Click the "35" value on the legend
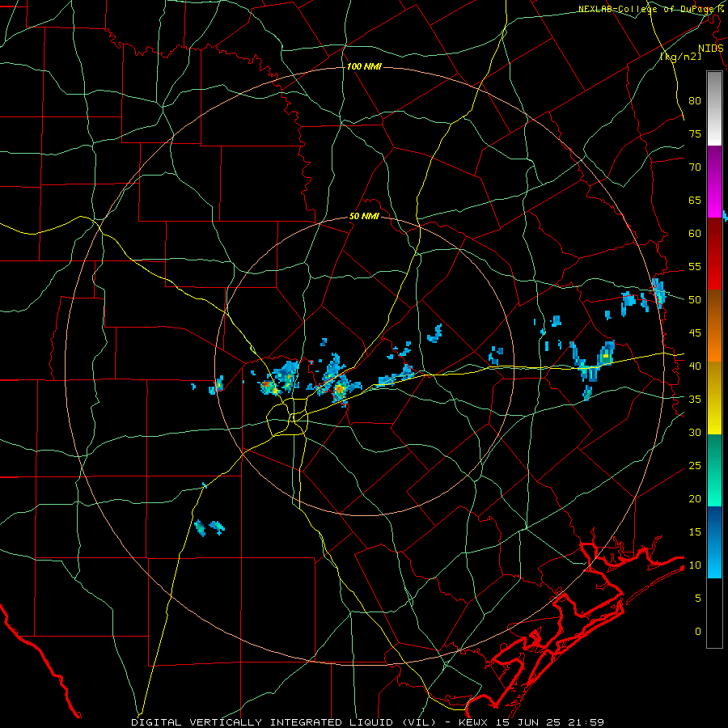This screenshot has width=728, height=728. (695, 400)
